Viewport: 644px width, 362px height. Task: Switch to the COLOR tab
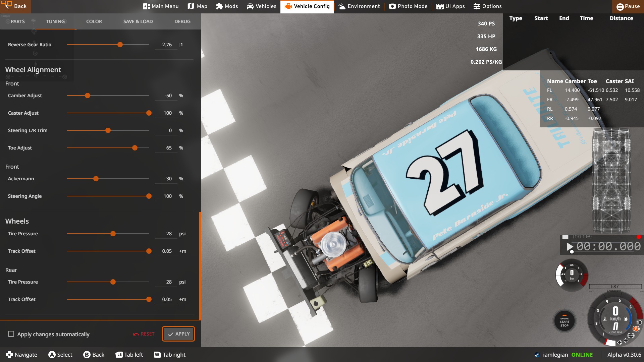94,21
